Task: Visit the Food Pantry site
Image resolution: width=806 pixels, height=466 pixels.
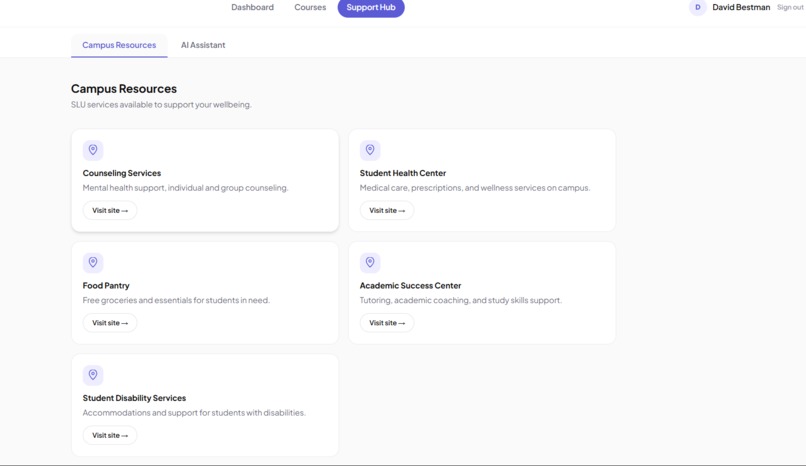Action: click(x=110, y=323)
